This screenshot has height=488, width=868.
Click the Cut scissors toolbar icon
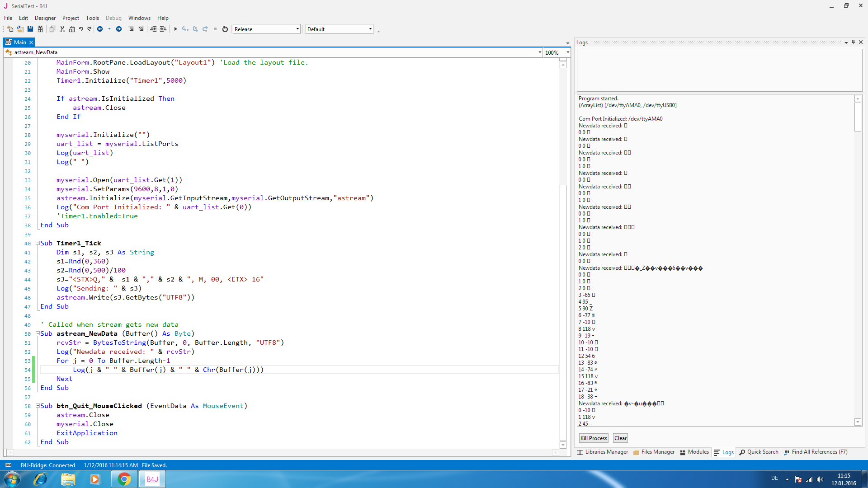click(x=62, y=29)
